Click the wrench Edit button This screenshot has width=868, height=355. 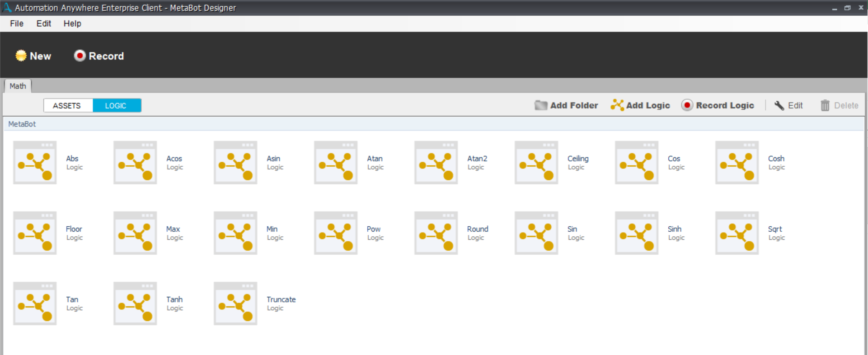click(x=788, y=105)
